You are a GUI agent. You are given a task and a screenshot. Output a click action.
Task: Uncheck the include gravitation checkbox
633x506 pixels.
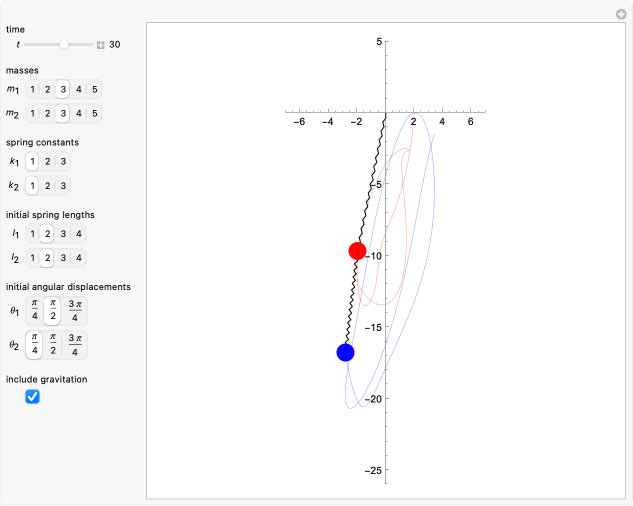point(32,397)
